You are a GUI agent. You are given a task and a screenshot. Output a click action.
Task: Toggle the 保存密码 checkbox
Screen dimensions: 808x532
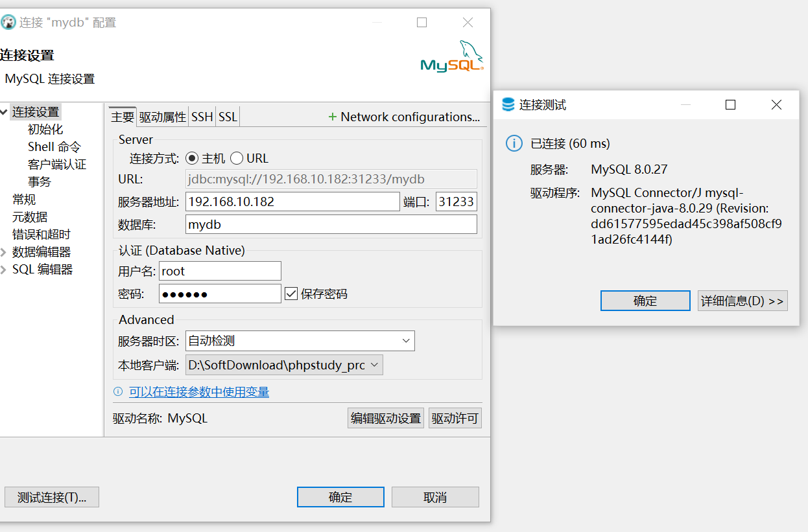[291, 294]
